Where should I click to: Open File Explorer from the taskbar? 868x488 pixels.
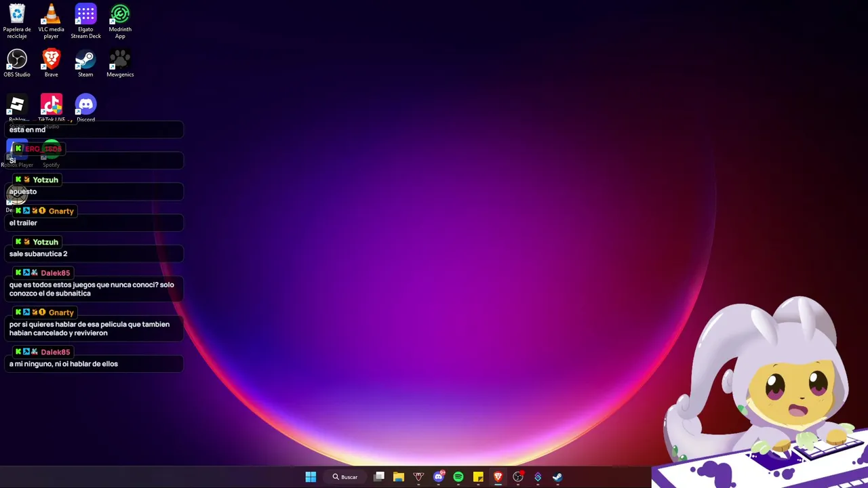coord(399,477)
